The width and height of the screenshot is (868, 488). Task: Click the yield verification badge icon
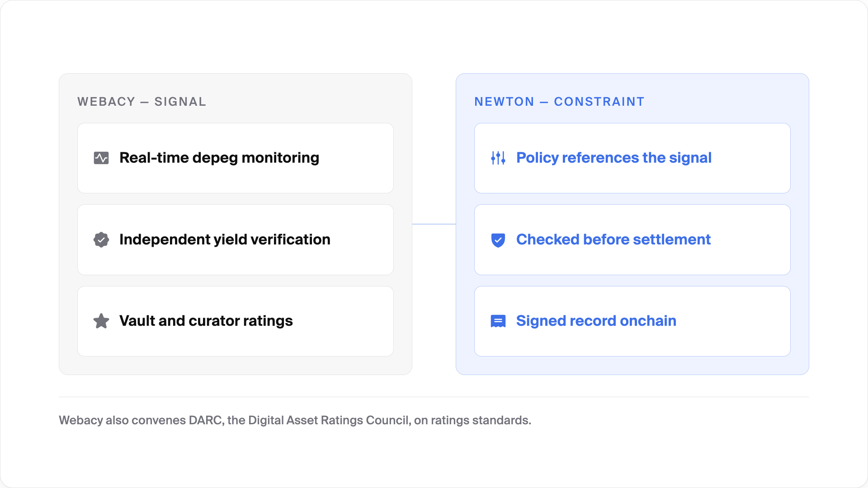pyautogui.click(x=101, y=240)
